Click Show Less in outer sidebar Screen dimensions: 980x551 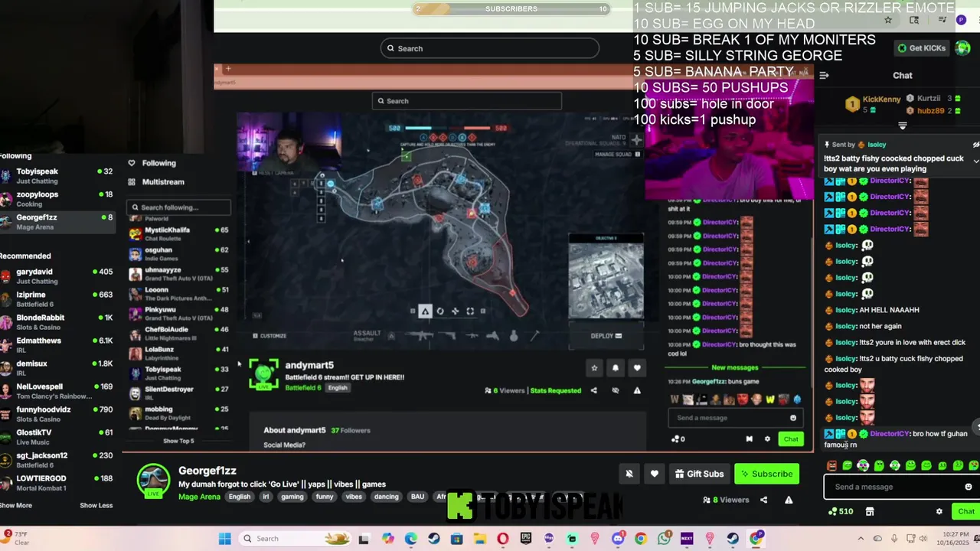click(x=96, y=505)
